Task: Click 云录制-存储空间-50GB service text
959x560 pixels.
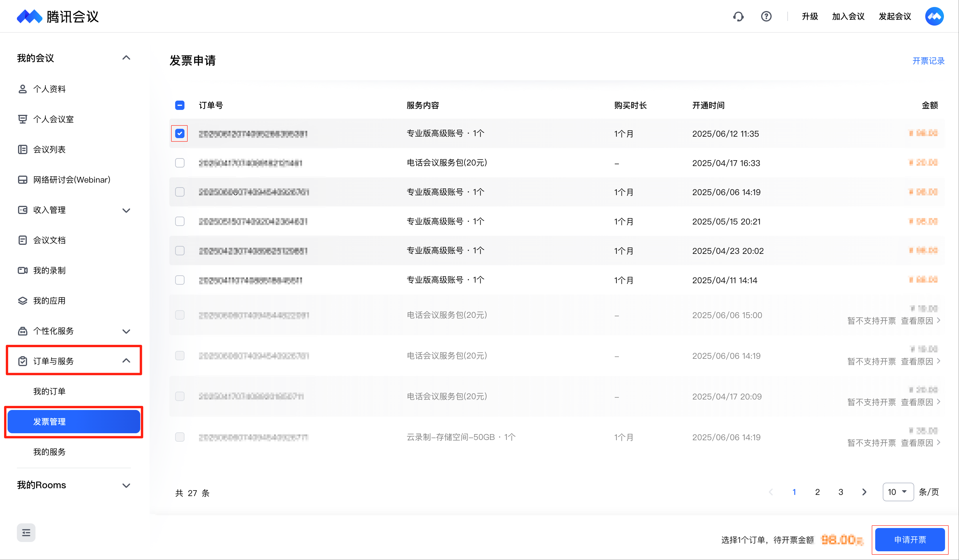Action: pos(461,437)
